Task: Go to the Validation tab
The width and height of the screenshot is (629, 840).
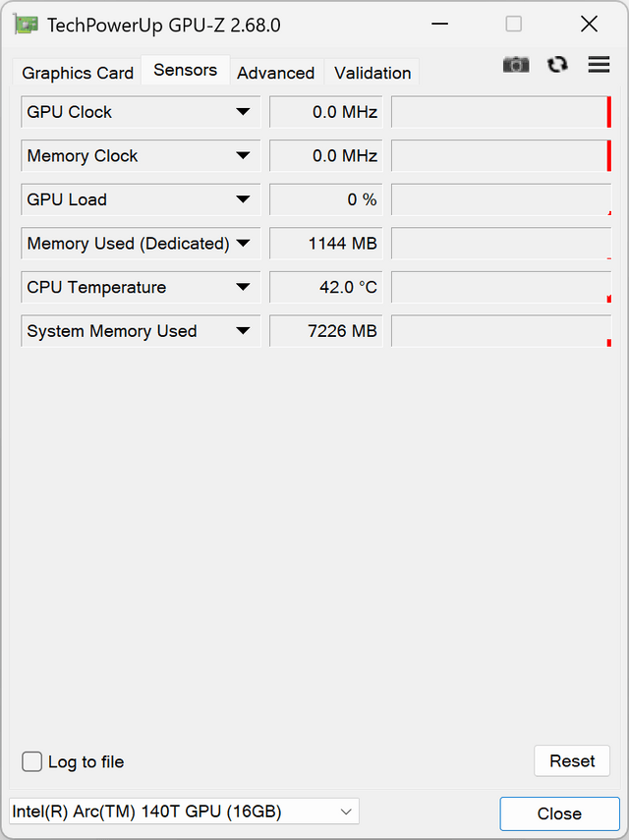Action: (x=372, y=73)
